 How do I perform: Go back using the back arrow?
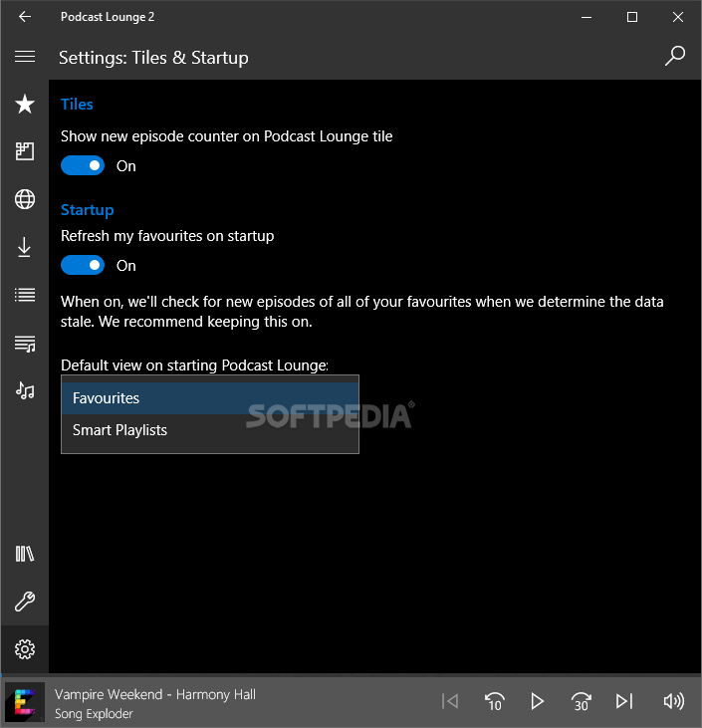click(25, 17)
